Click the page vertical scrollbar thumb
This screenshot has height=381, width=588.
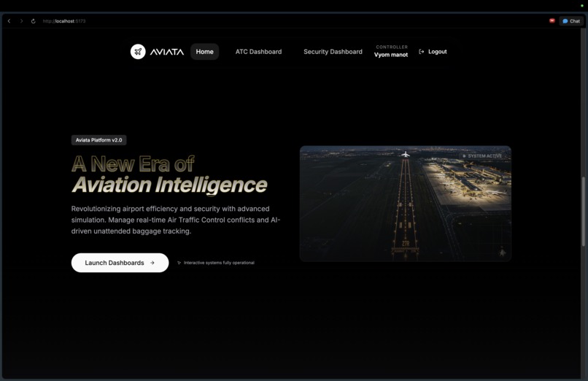584,211
